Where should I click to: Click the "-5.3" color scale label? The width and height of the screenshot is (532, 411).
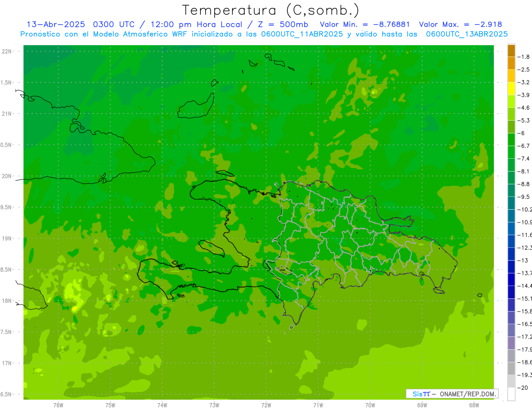pos(524,121)
